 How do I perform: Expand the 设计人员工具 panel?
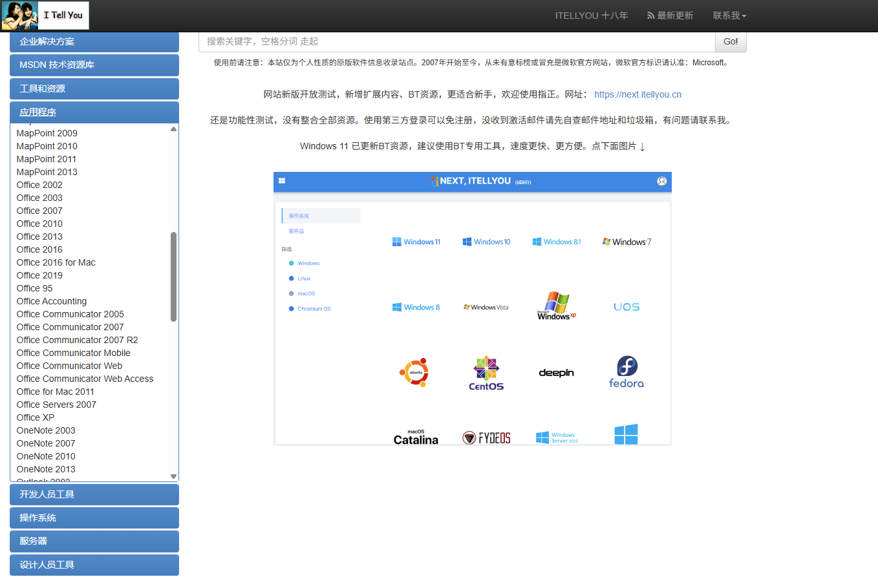[x=94, y=565]
